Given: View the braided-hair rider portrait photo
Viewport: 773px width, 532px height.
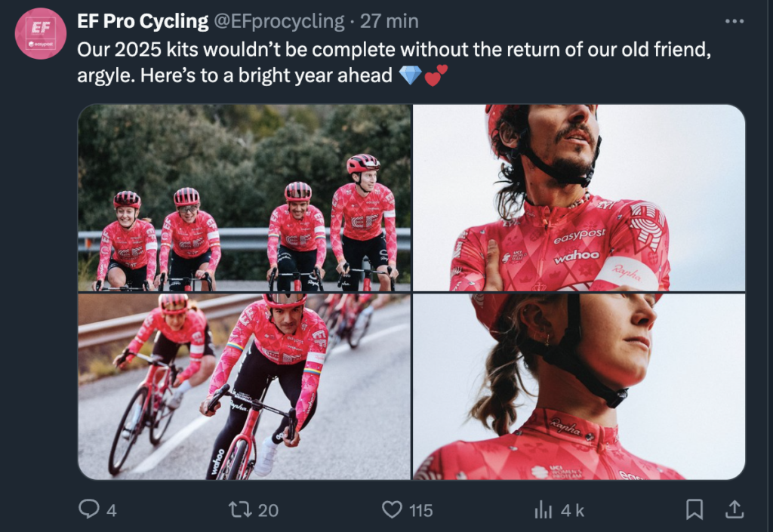Looking at the screenshot, I should pos(578,386).
